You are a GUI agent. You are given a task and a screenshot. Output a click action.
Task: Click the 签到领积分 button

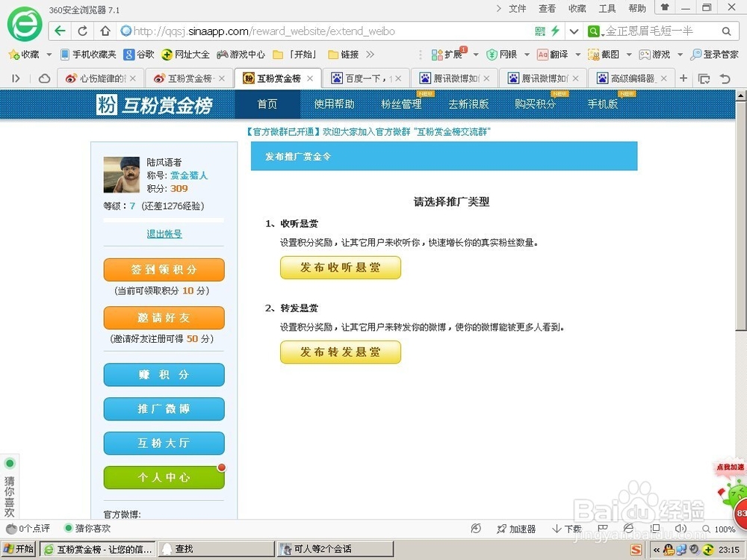tap(164, 270)
